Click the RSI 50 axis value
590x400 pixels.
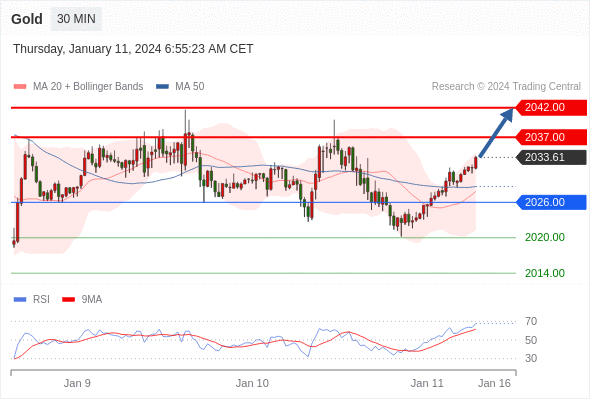(531, 340)
